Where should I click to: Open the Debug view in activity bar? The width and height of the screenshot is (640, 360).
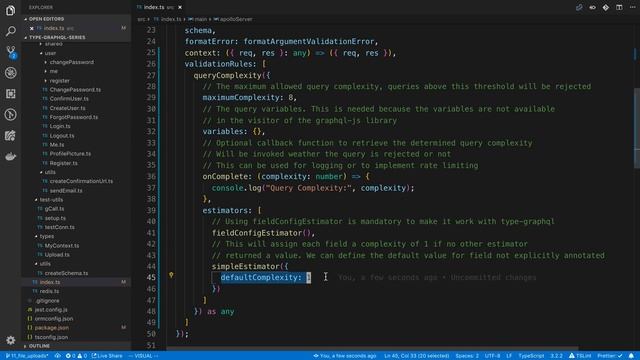coord(11,73)
